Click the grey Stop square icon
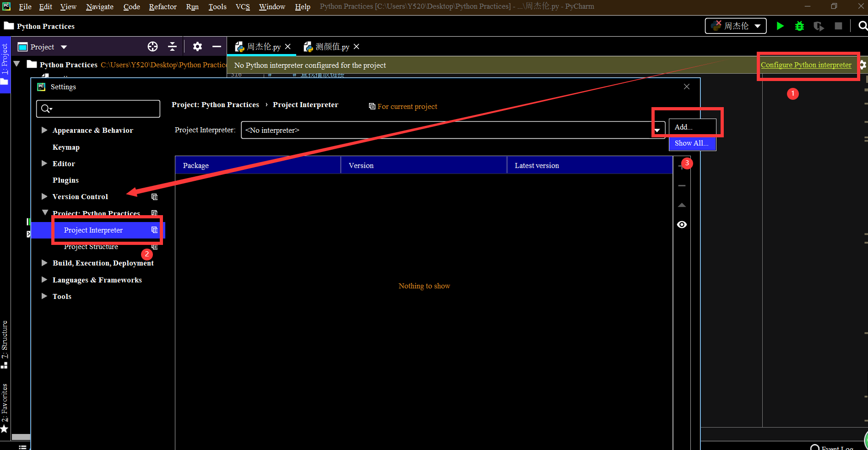 click(x=838, y=26)
